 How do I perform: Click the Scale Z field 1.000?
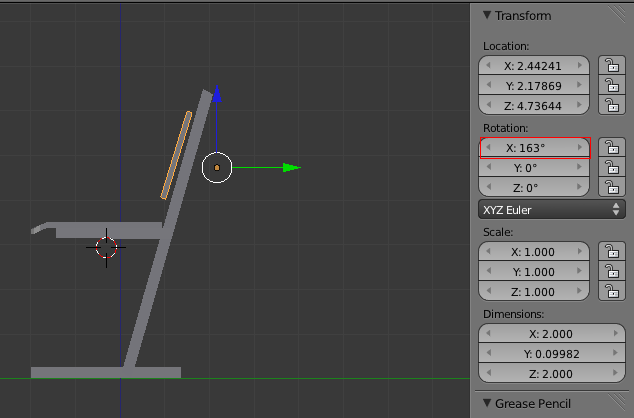[534, 292]
